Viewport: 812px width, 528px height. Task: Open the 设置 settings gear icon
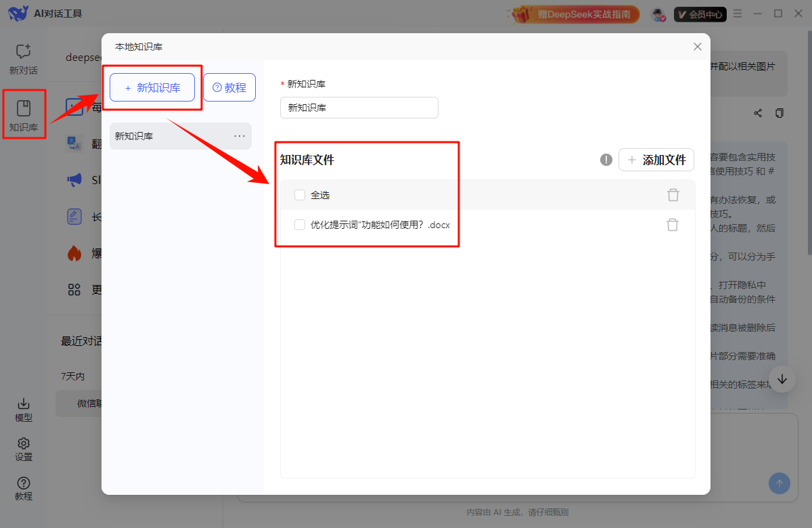tap(23, 447)
